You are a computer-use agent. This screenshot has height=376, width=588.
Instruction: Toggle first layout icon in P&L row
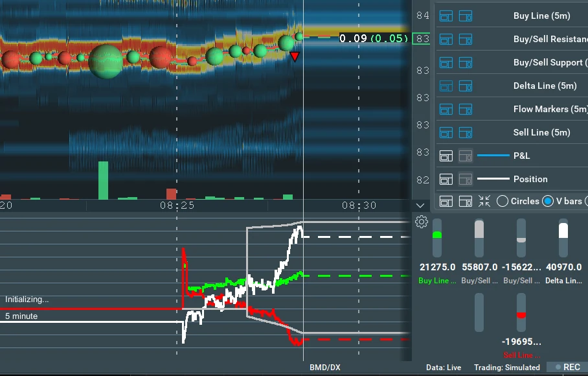tap(446, 156)
